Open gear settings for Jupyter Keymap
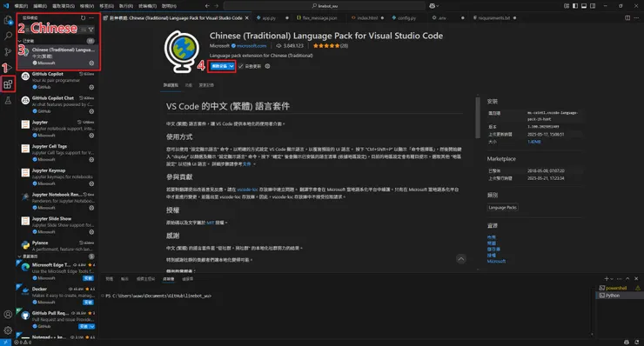The width and height of the screenshot is (644, 346). (x=91, y=184)
